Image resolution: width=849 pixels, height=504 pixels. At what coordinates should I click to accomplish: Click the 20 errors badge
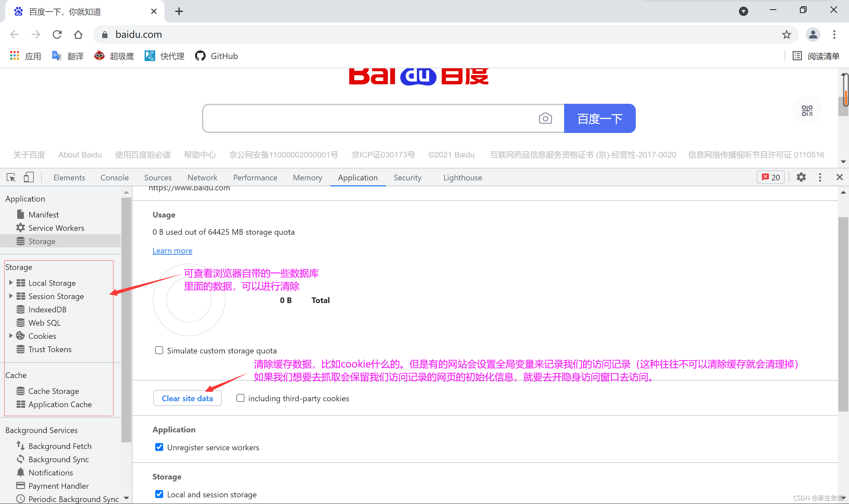[x=770, y=177]
